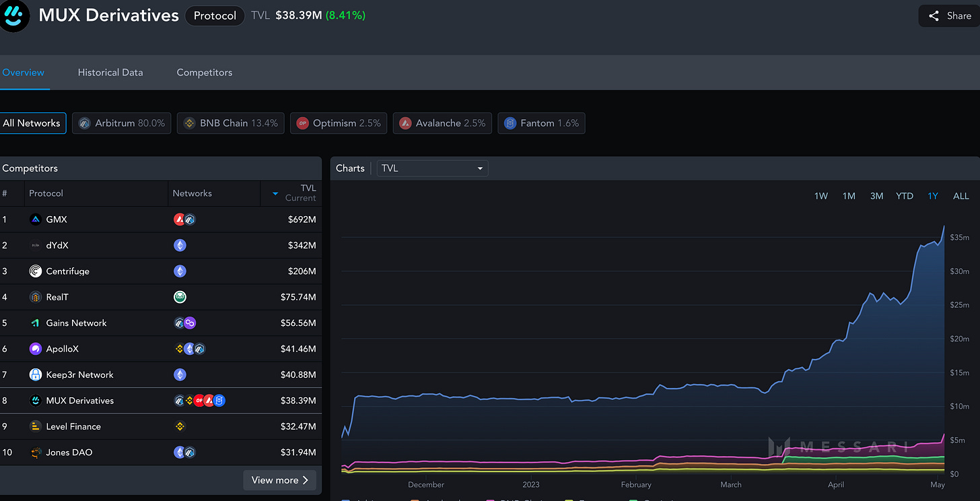This screenshot has height=501, width=980.
Task: Click the Share icon button
Action: (949, 15)
